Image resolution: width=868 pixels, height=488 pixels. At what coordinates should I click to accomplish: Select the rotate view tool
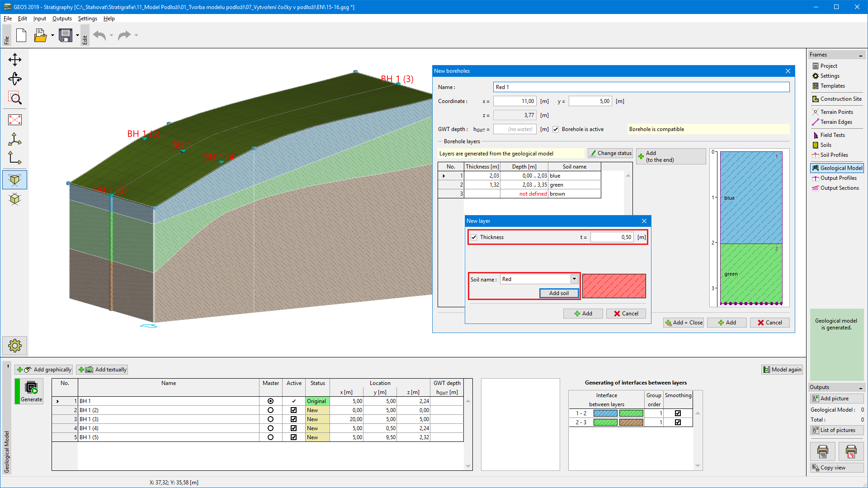coord(15,79)
